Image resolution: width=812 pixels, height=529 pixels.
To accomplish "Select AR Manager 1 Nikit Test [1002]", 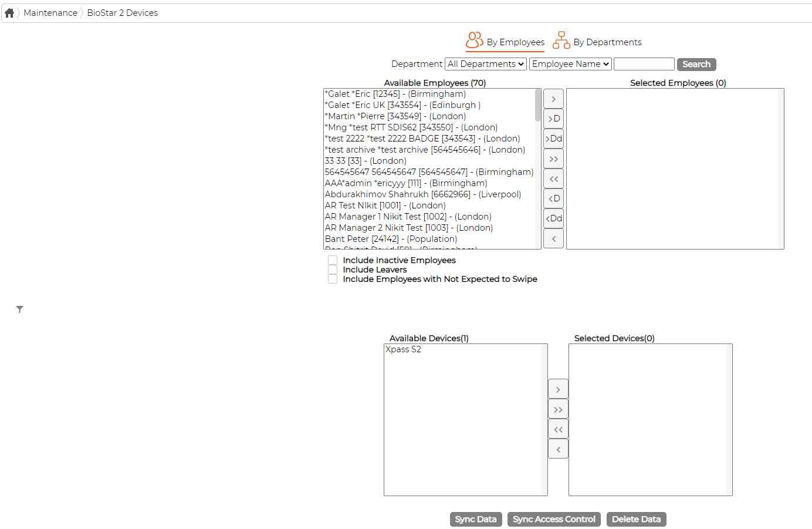I will point(429,217).
